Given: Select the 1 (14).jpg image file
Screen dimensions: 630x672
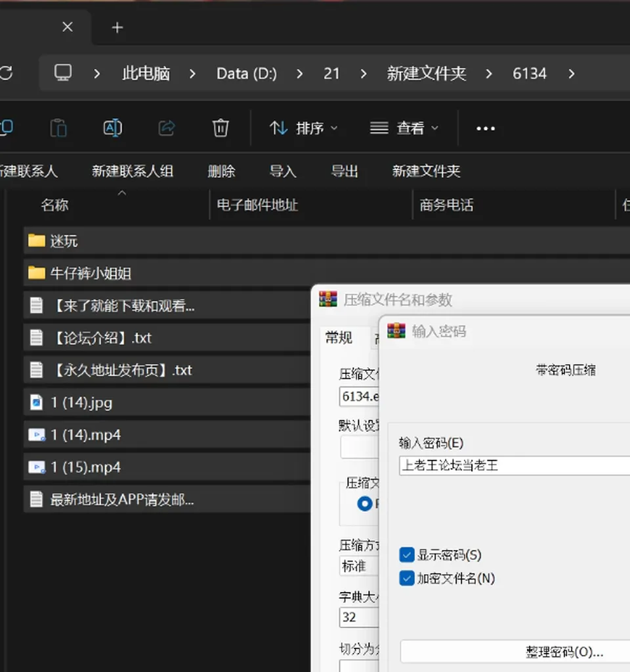Looking at the screenshot, I should 167,402.
